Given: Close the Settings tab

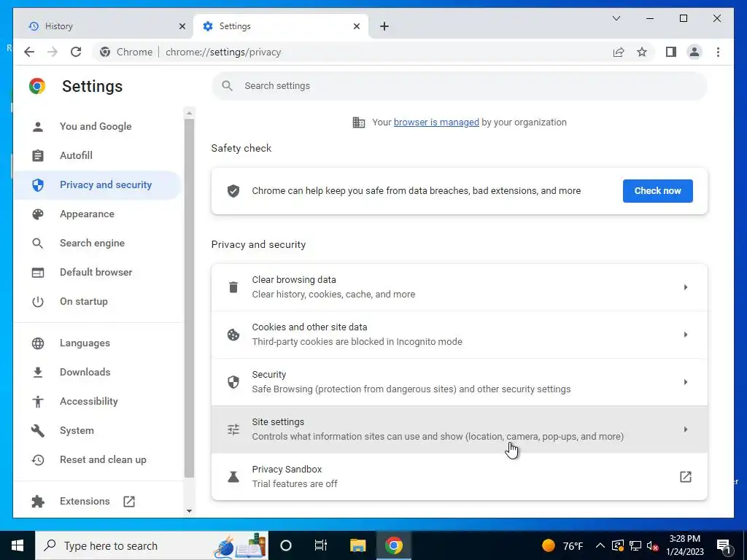Looking at the screenshot, I should point(356,26).
